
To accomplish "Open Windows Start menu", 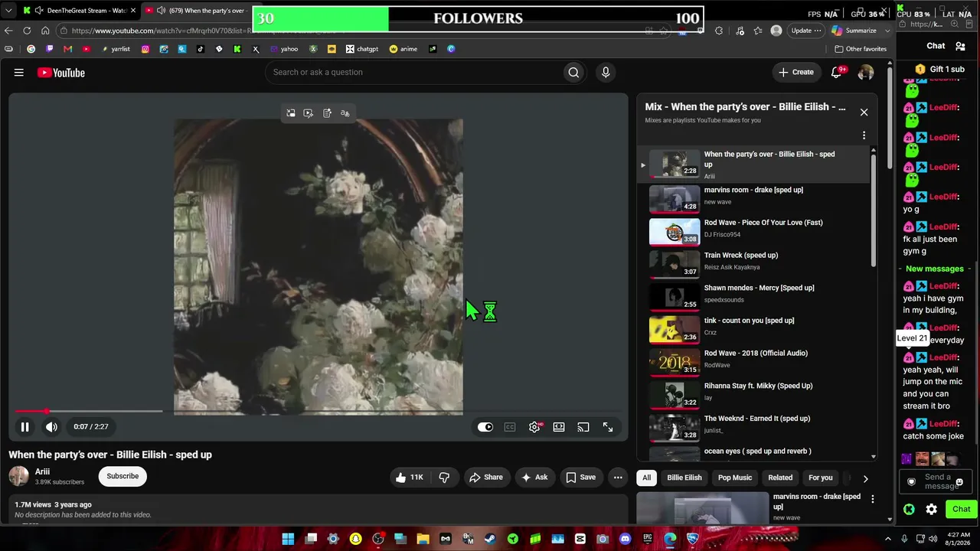I will 288,539.
